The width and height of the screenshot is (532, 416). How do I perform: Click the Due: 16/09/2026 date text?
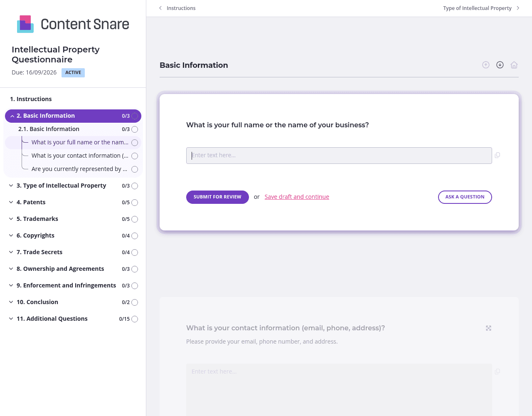click(34, 72)
